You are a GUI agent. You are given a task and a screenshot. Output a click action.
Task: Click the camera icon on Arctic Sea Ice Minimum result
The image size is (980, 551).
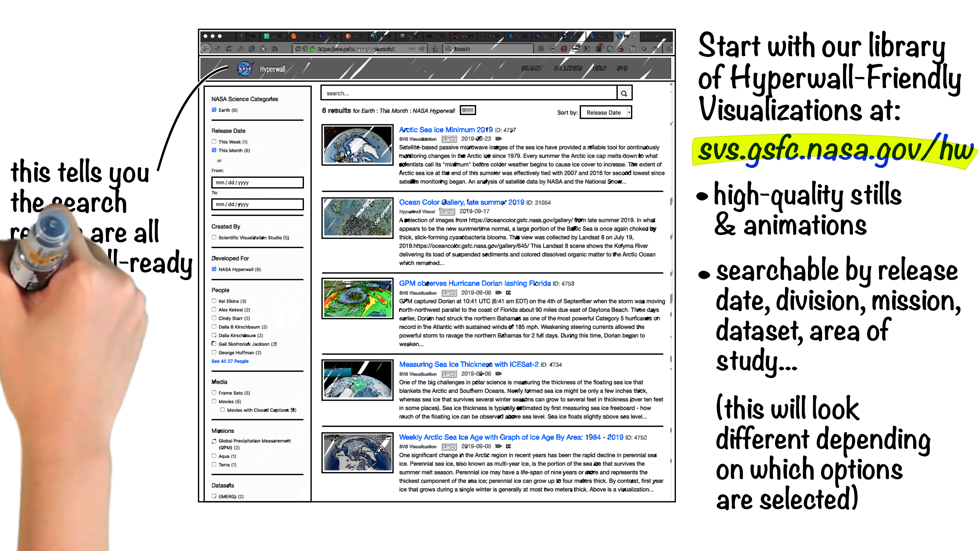499,139
